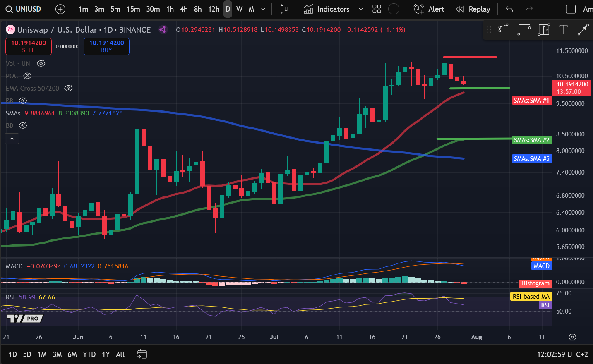This screenshot has width=593, height=364.
Task: Select the trend line arrow tool
Action: (583, 30)
